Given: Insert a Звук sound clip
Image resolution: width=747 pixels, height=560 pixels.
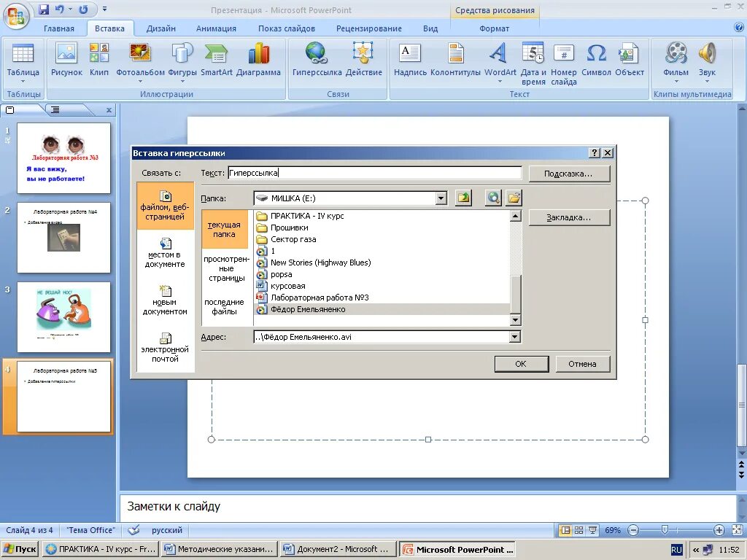Looking at the screenshot, I should click(x=707, y=61).
